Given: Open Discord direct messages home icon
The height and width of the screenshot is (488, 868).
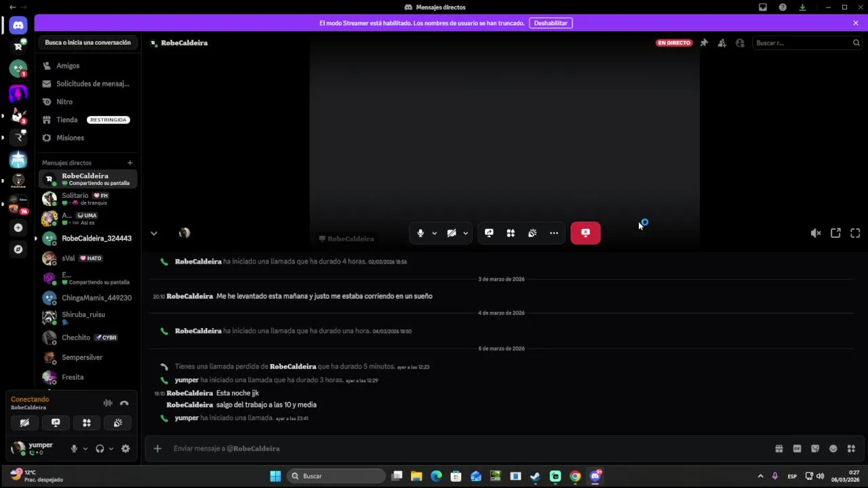Looking at the screenshot, I should click(x=18, y=25).
